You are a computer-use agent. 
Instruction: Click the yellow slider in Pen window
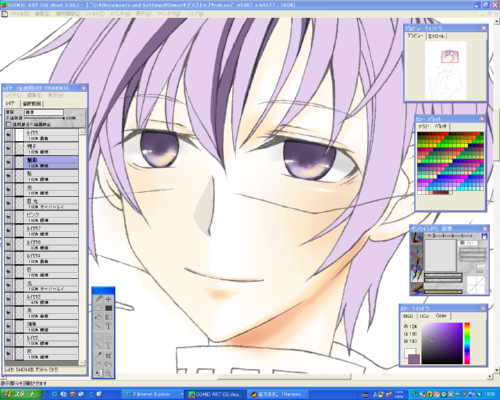point(443,292)
